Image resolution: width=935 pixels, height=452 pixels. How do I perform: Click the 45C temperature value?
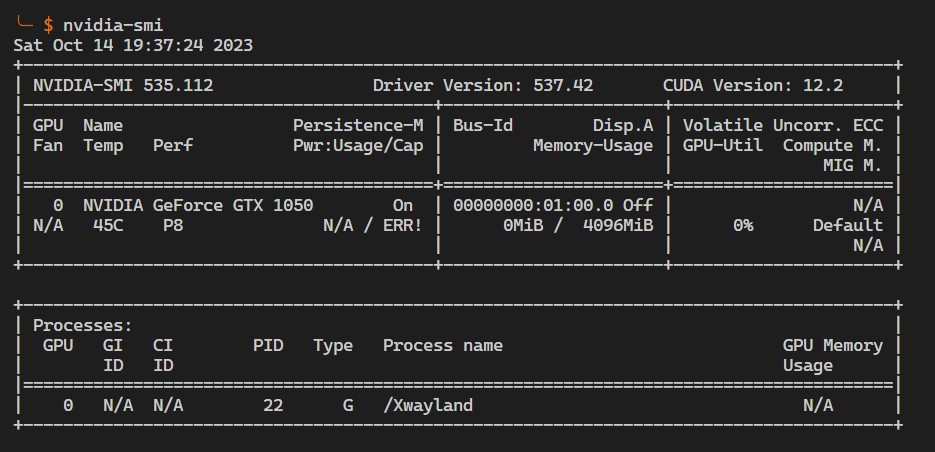pyautogui.click(x=108, y=225)
